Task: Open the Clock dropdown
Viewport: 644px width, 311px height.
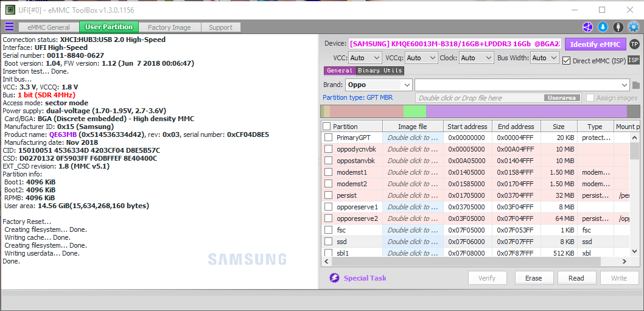Action: 477,58
